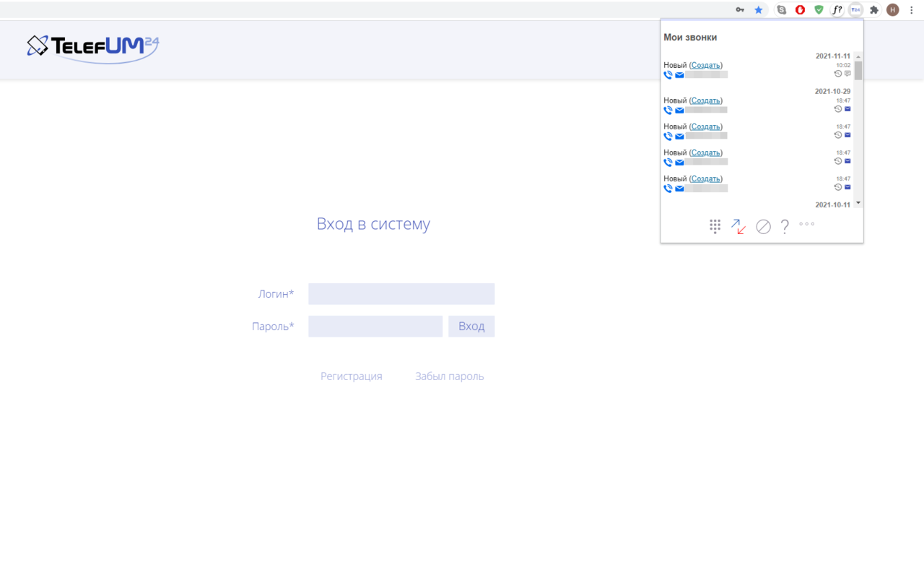Click the incoming/outgoing calls arrows icon
The width and height of the screenshot is (924, 578).
pyautogui.click(x=738, y=226)
